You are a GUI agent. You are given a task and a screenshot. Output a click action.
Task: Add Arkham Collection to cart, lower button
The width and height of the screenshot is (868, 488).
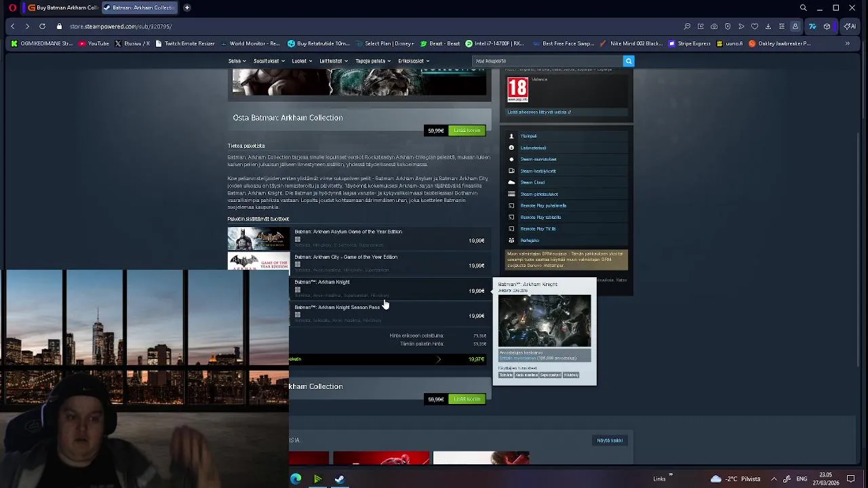pyautogui.click(x=467, y=399)
